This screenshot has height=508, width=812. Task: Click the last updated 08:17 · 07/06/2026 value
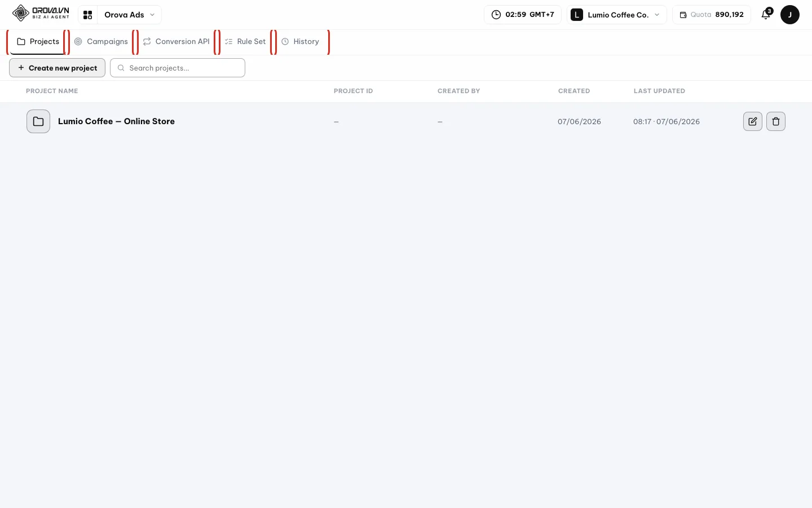click(x=667, y=121)
